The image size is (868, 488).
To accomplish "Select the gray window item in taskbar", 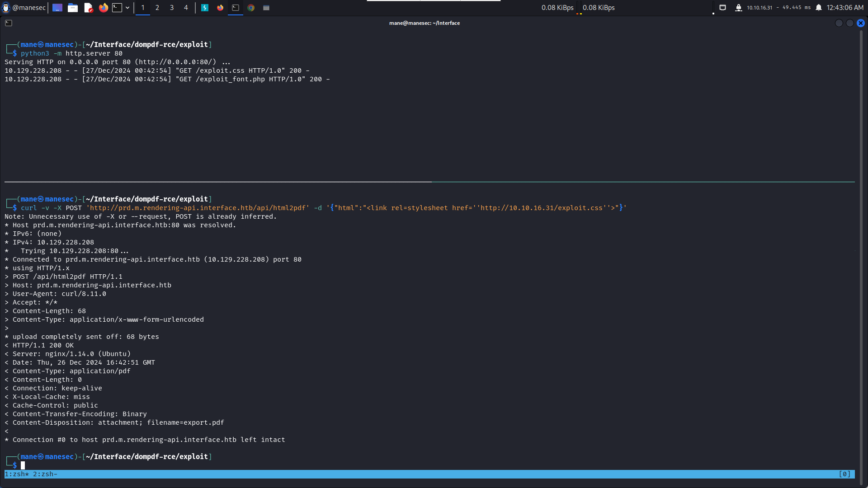I will tap(266, 8).
